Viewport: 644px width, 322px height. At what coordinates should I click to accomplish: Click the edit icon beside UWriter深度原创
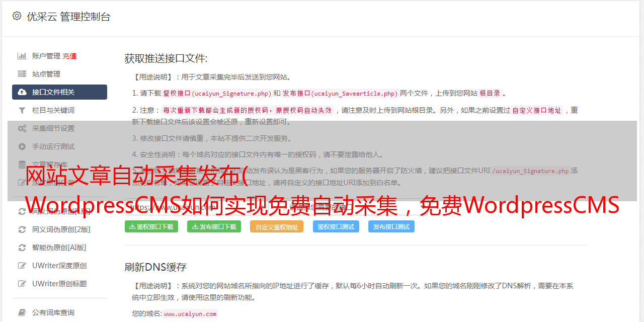pos(22,266)
